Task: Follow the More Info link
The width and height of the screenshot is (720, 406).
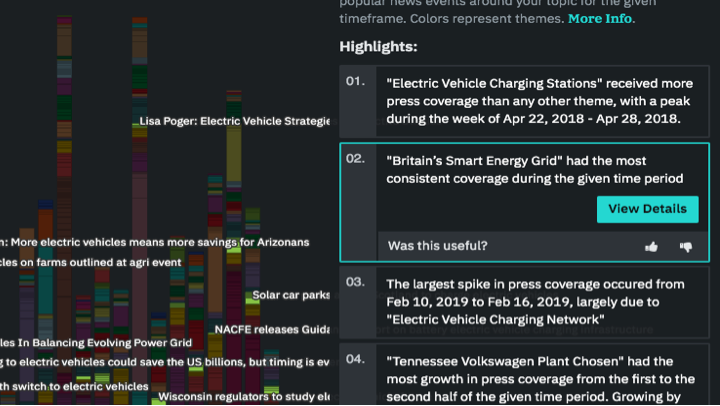Action: (x=600, y=19)
